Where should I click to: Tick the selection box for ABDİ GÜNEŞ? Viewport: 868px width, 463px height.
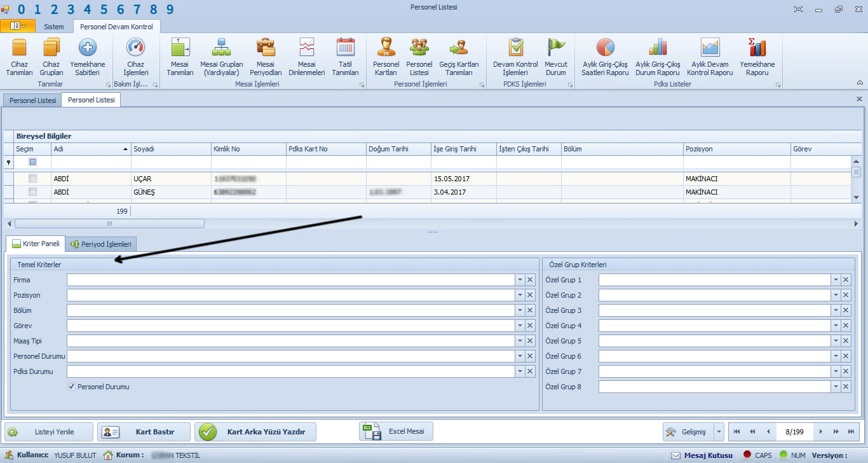point(33,192)
